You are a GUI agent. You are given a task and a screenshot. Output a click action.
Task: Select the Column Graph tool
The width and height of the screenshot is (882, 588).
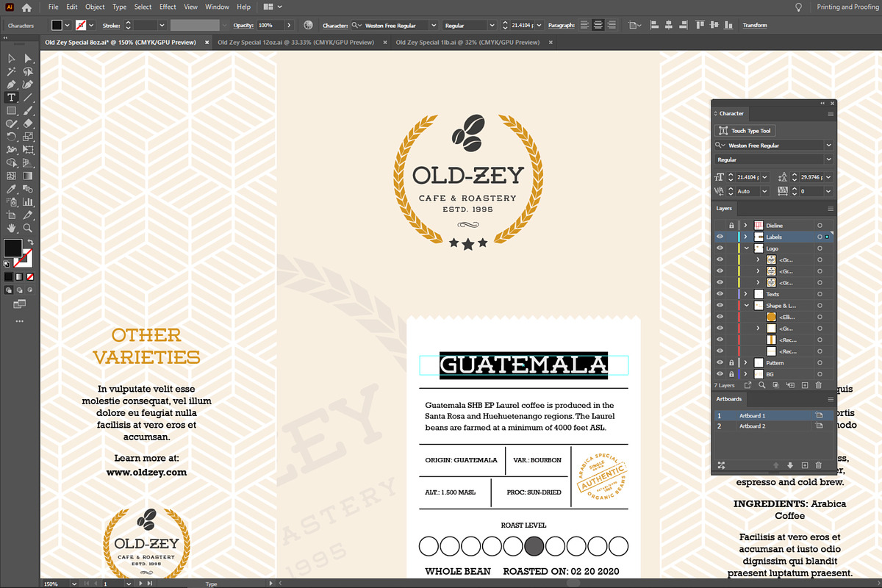tap(28, 201)
